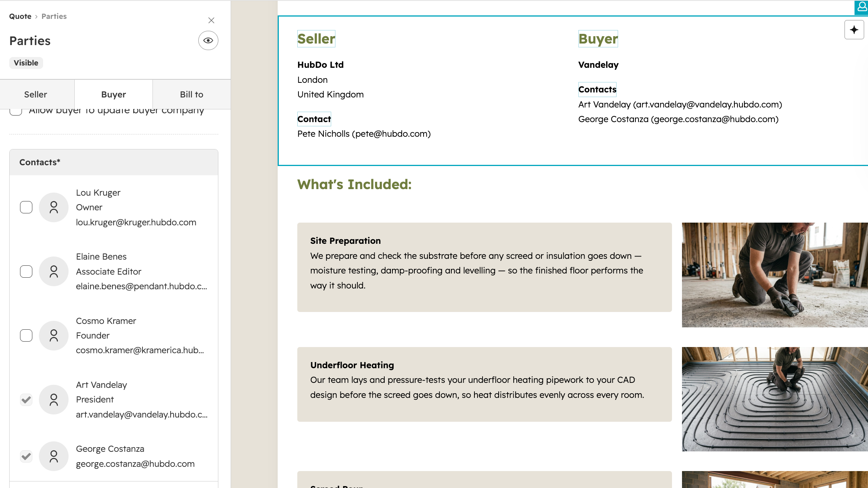Viewport: 868px width, 488px height.
Task: Select Elaine Benes as a contact
Action: [x=26, y=272]
